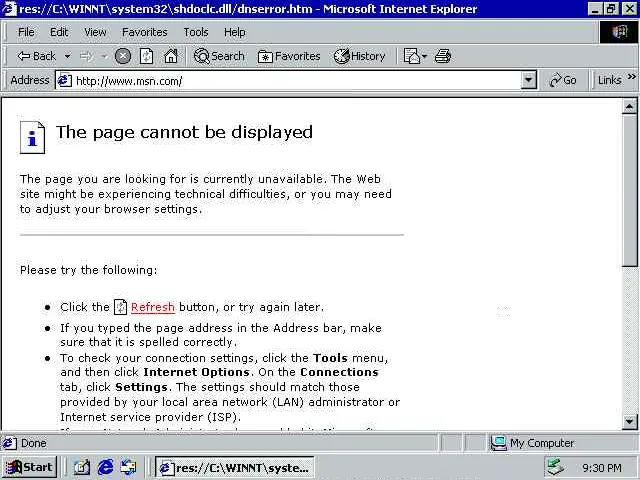Go to the Home page icon
The image size is (640, 480).
click(x=171, y=56)
